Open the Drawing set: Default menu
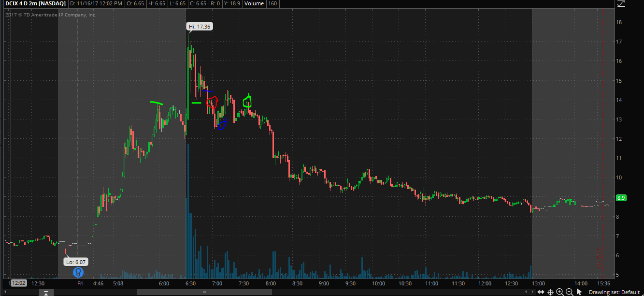 [615, 292]
